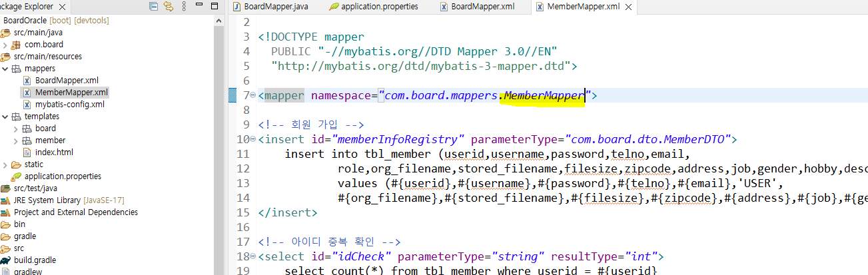The image size is (868, 275).
Task: Open Package Explorer view menu (three dots)
Action: pos(183,7)
